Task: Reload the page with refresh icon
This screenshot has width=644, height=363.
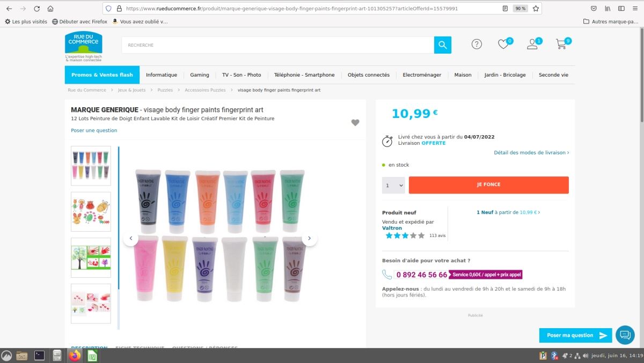Action: click(36, 9)
